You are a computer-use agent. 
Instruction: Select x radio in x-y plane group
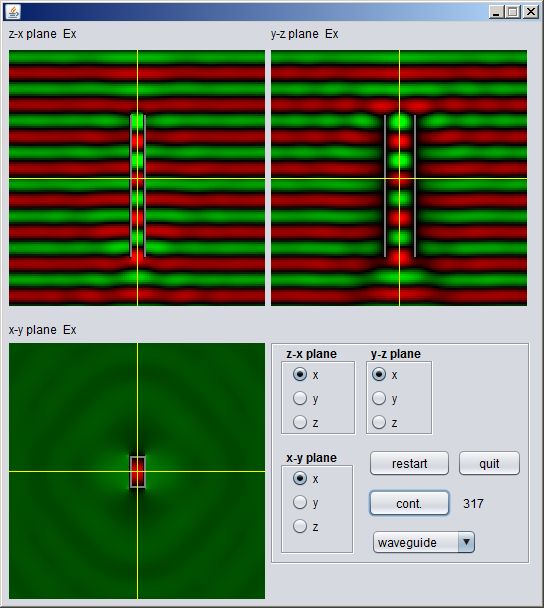[300, 478]
